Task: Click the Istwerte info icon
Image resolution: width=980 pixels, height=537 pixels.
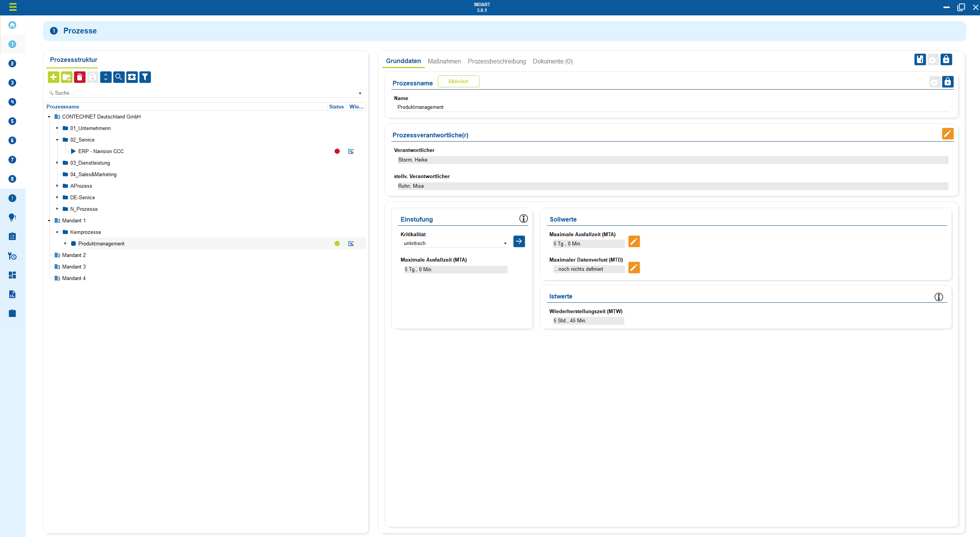Action: coord(938,297)
